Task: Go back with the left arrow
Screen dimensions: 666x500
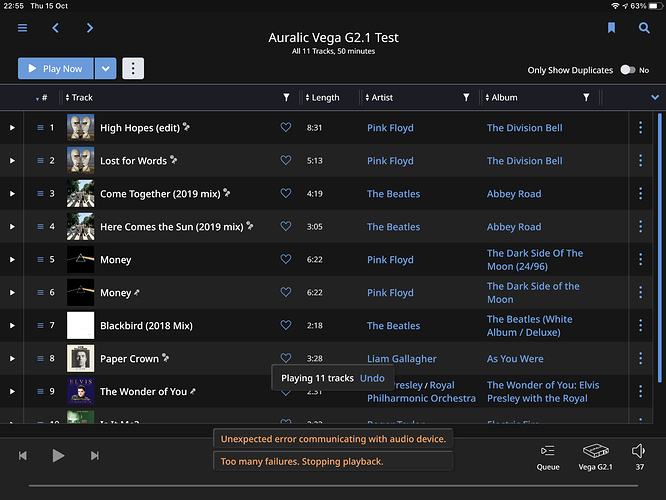Action: click(x=56, y=28)
